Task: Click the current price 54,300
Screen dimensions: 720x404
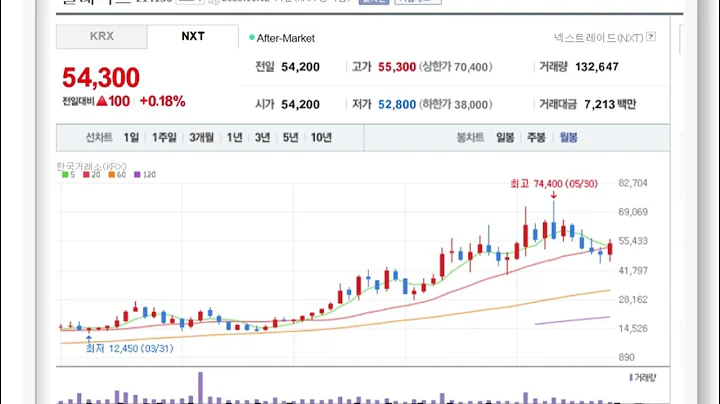Action: click(101, 77)
